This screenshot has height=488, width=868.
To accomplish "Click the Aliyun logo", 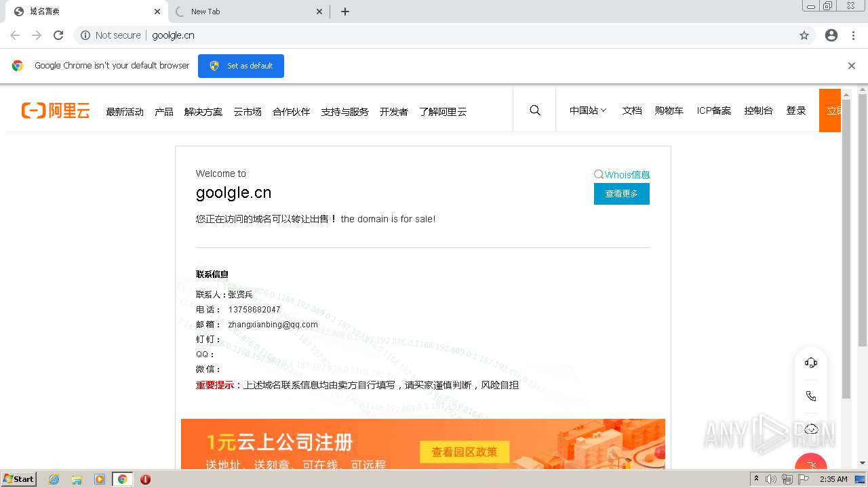I will click(x=56, y=110).
